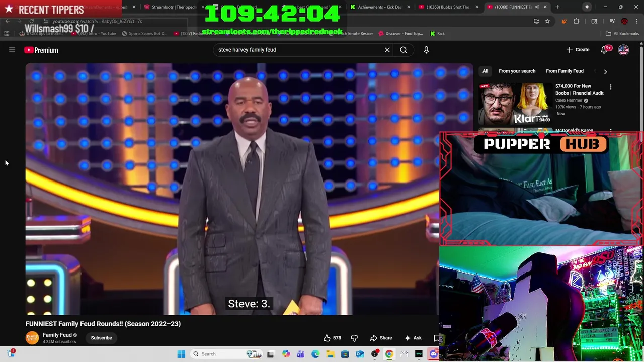
Task: Play the Caleb Hammer video thumbnail
Action: coord(515,104)
